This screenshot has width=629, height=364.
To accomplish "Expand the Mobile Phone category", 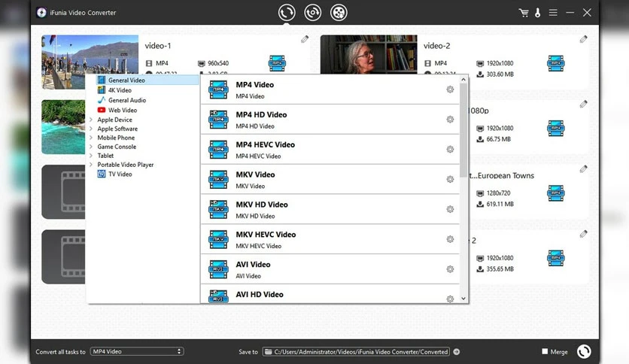I will coord(91,138).
